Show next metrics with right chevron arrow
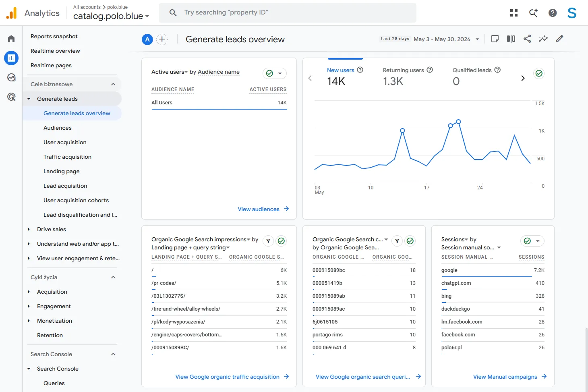Screen dimensions: 588x392 click(523, 78)
